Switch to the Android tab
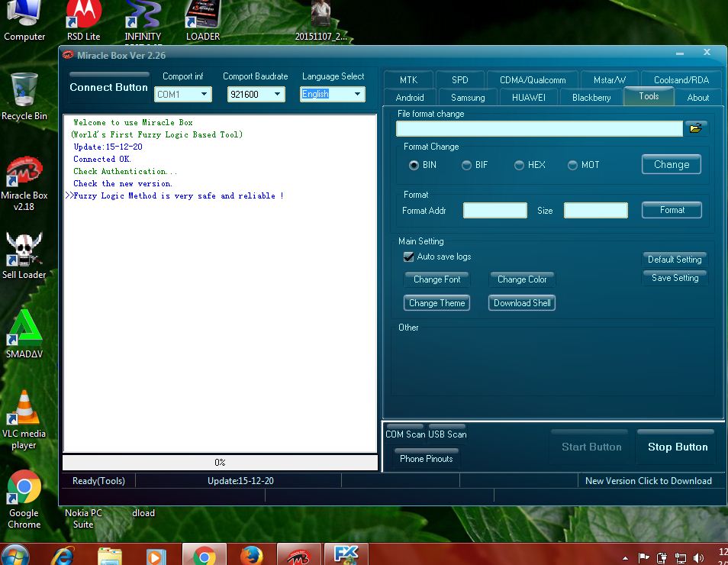The height and width of the screenshot is (565, 728). (410, 98)
